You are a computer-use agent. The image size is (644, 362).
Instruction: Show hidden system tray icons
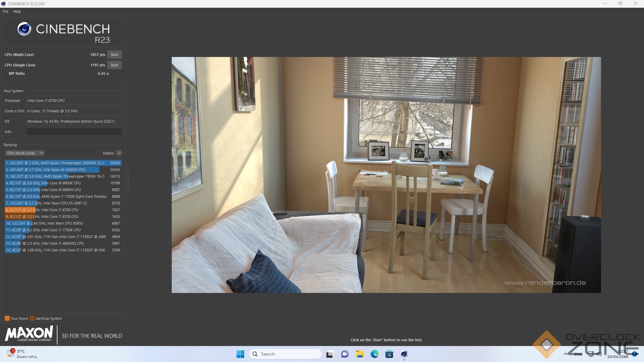566,354
